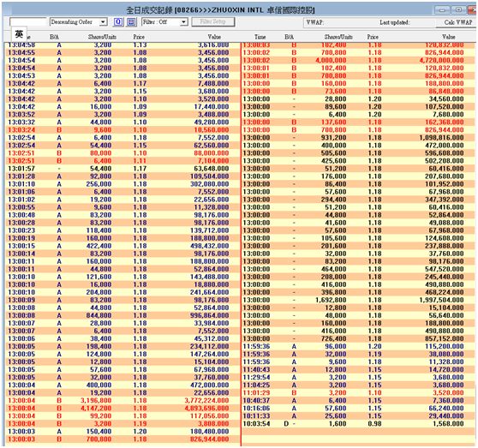Select the trade at 13:00:48
The image size is (478, 448).
point(123,215)
